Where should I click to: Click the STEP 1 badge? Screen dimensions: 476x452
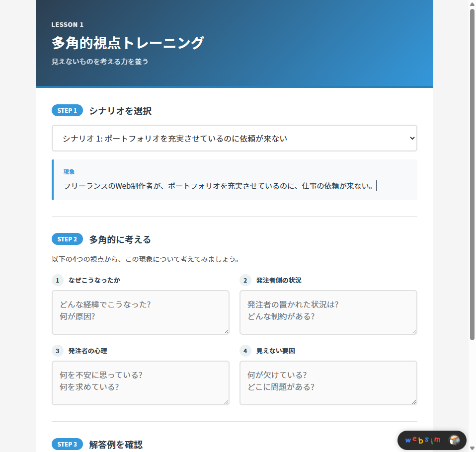click(67, 111)
